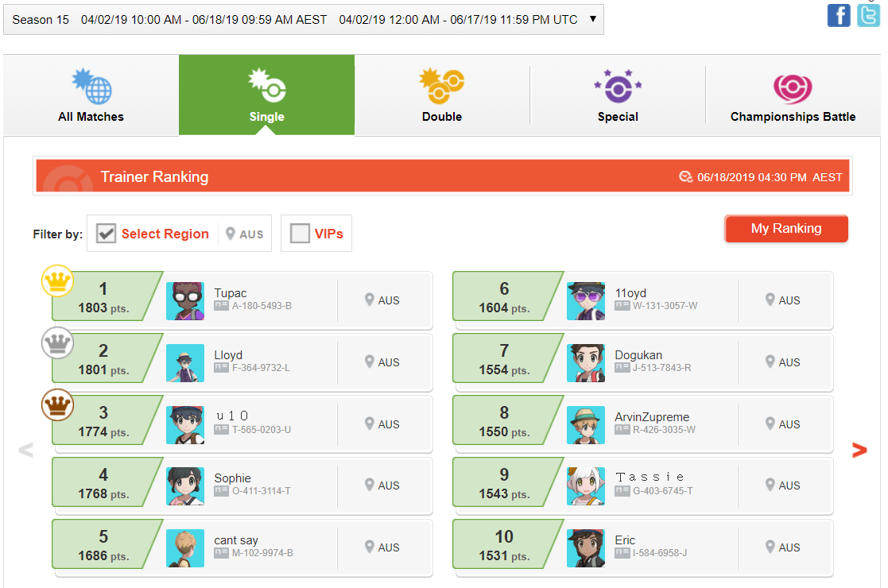Share ranking via Twitter icon
The height and width of the screenshot is (588, 888).
coord(868,15)
